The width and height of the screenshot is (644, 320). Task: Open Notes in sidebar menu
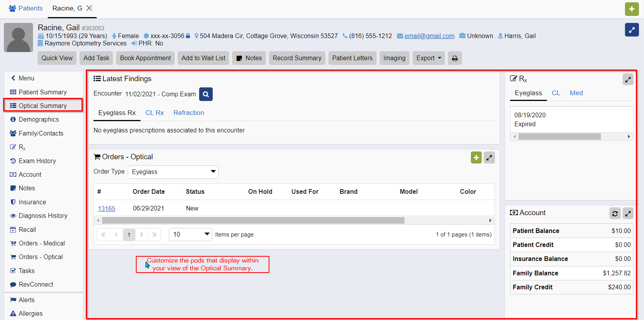tap(43, 188)
